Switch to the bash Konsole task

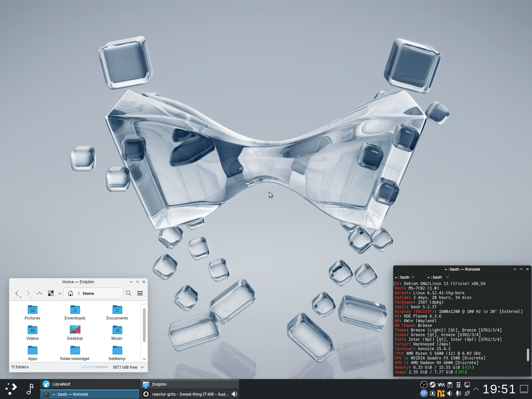(90, 394)
